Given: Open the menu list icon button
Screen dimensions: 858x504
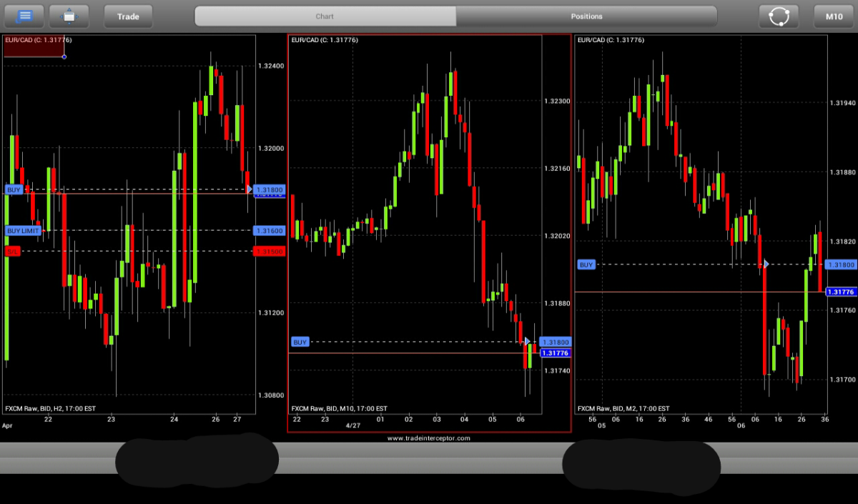Looking at the screenshot, I should tap(25, 16).
